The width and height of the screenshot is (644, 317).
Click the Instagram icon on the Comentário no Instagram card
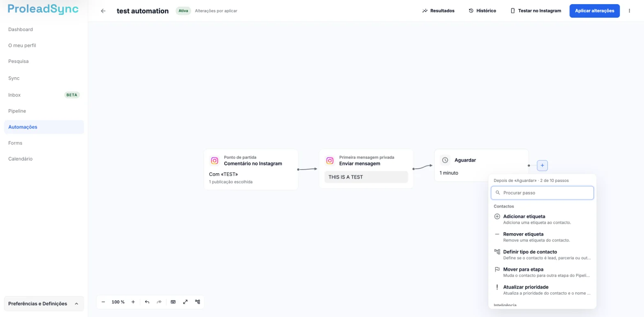point(214,161)
